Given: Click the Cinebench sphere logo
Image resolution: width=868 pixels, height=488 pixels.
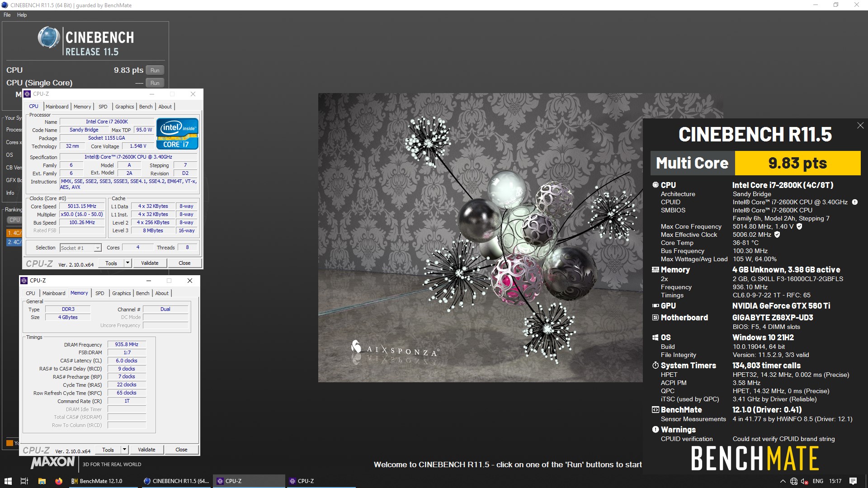Looking at the screenshot, I should 48,38.
